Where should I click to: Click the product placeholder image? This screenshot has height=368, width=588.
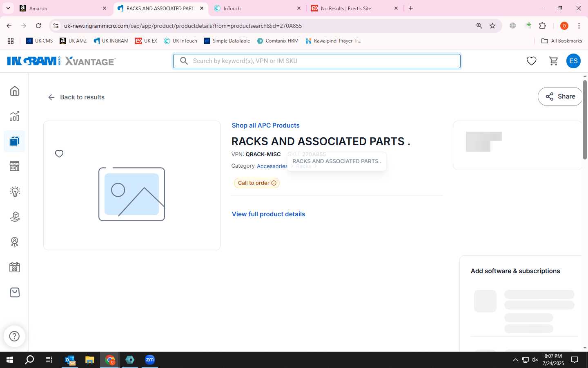(x=131, y=194)
